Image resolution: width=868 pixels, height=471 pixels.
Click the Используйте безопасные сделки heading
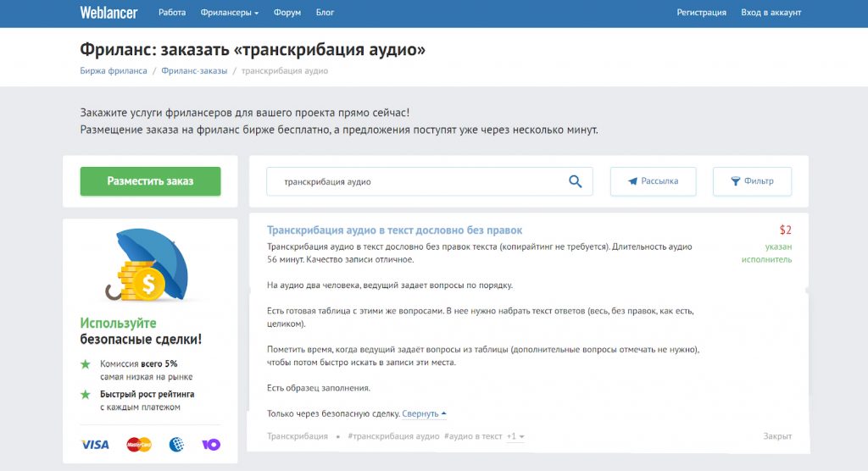click(x=141, y=331)
